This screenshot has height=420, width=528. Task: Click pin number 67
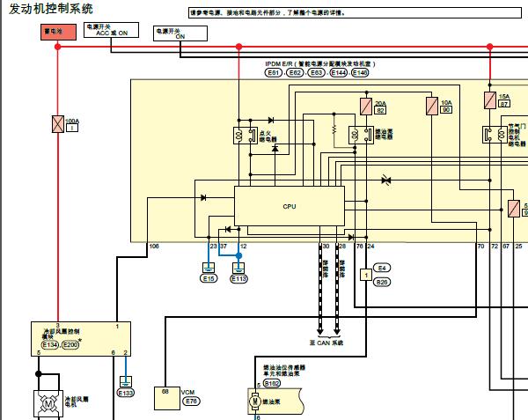[x=506, y=247]
